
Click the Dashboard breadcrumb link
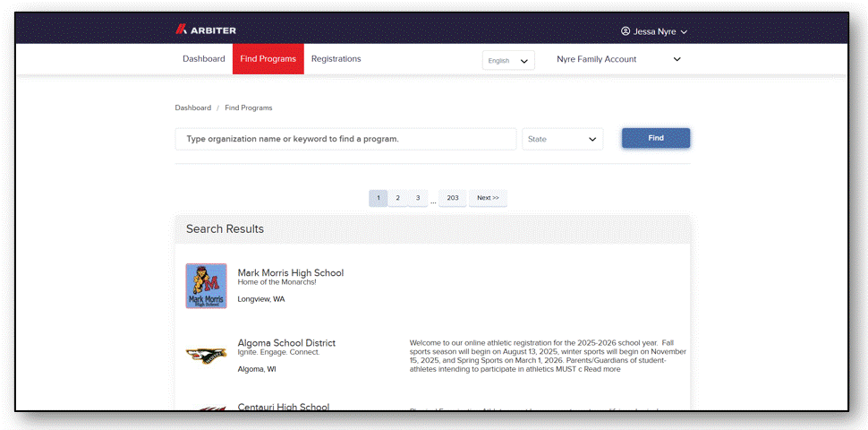[193, 107]
